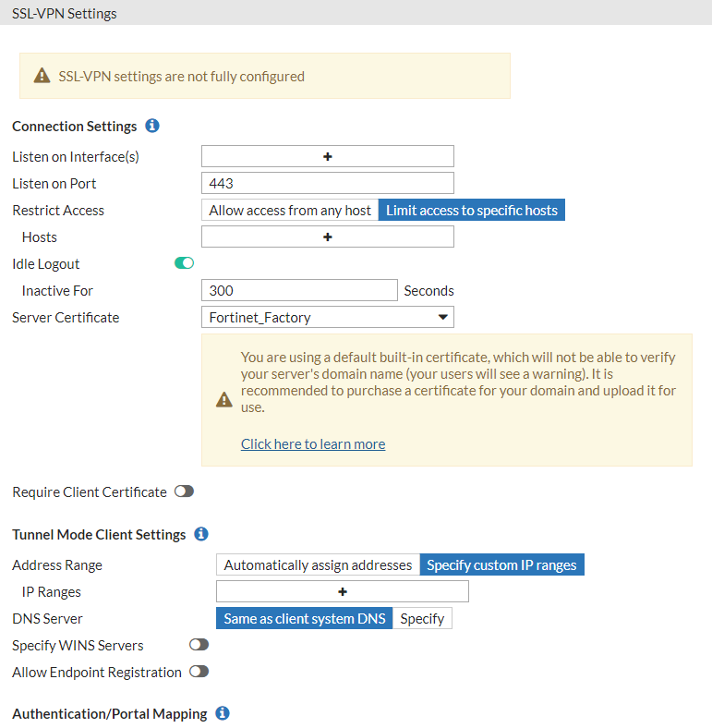Click the warning icon in the not-configured banner
The image size is (712, 728).
click(42, 76)
